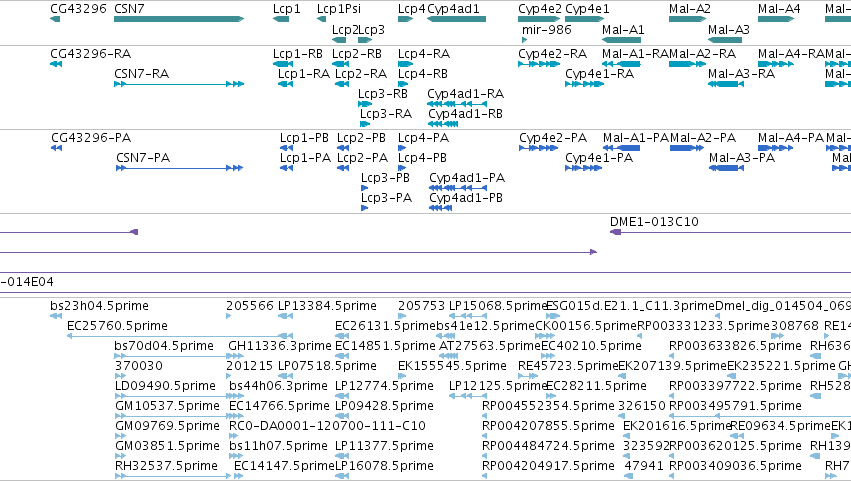
Task: Click the 326150 EST label
Action: tap(642, 407)
